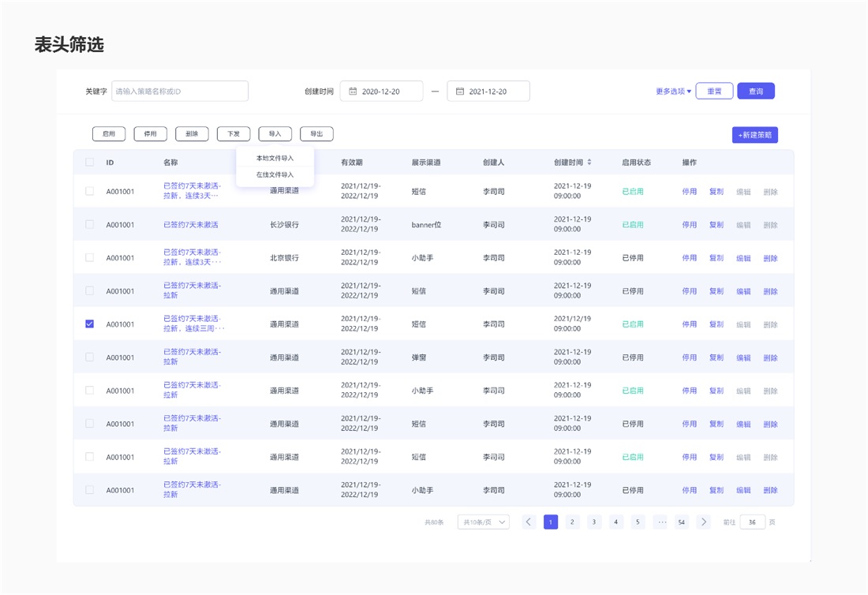Click the +新建策略 button
The image size is (868, 595).
coord(754,135)
